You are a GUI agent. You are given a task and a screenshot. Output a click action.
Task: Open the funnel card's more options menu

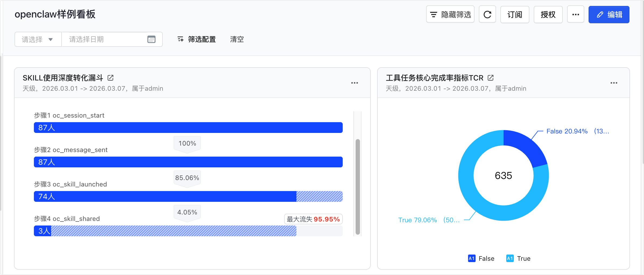[355, 83]
